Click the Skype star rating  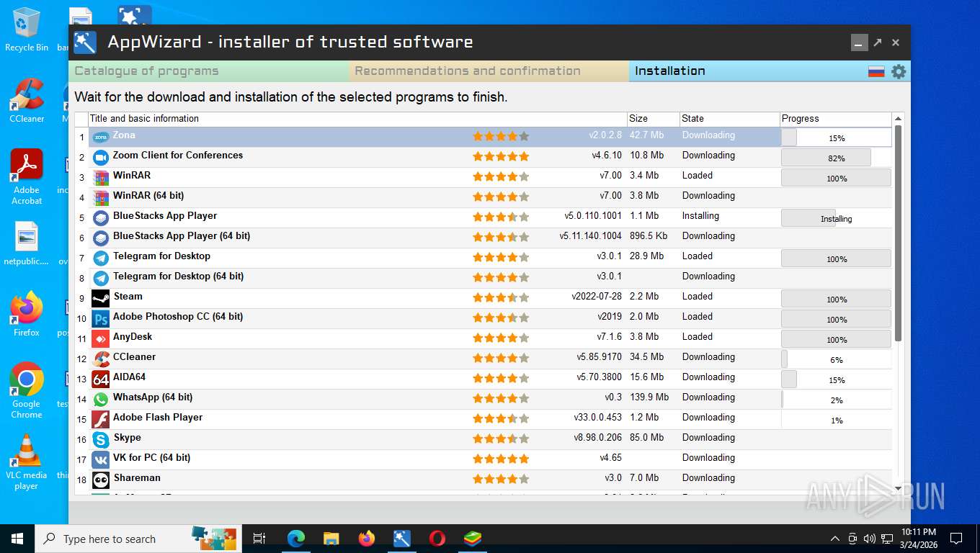click(501, 439)
